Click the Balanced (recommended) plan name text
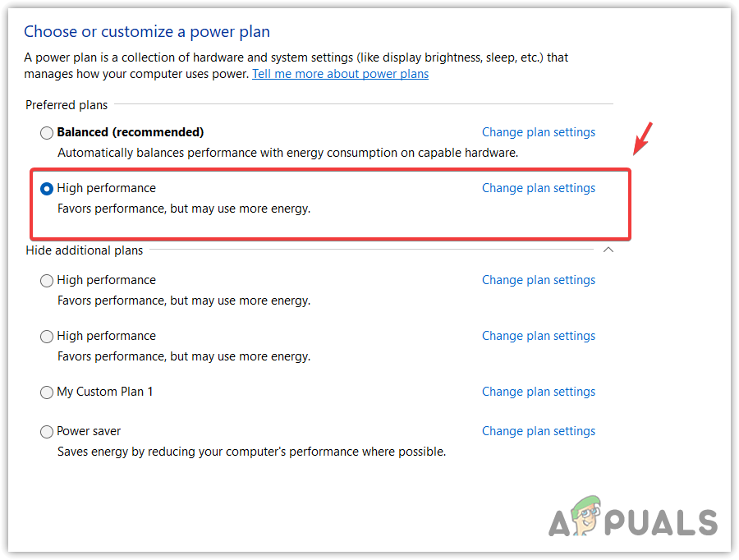Screen dimensions: 739x560 coord(130,132)
